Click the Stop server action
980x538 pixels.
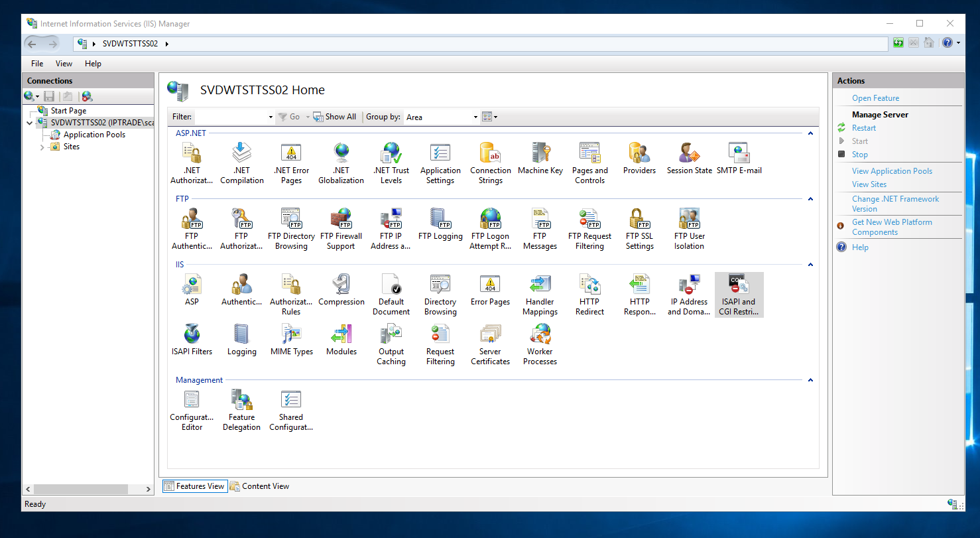coord(860,155)
